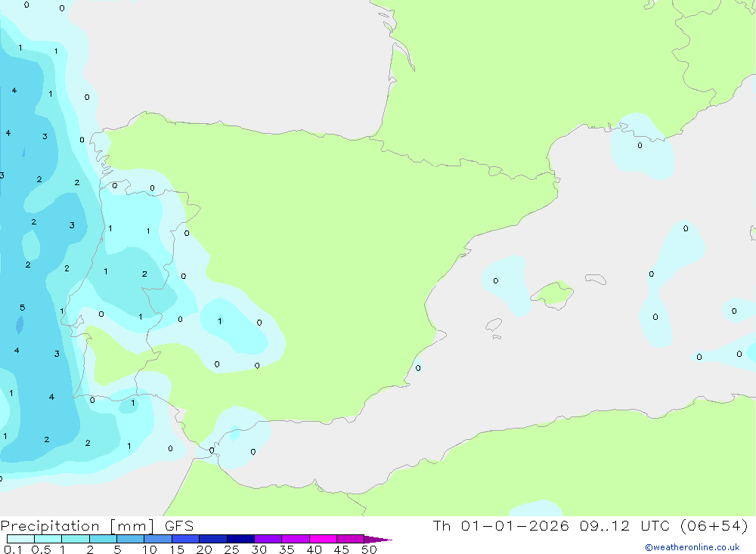Image resolution: width=756 pixels, height=554 pixels.
Task: Pick the 15–20 mm legend swatch
Action: click(185, 539)
